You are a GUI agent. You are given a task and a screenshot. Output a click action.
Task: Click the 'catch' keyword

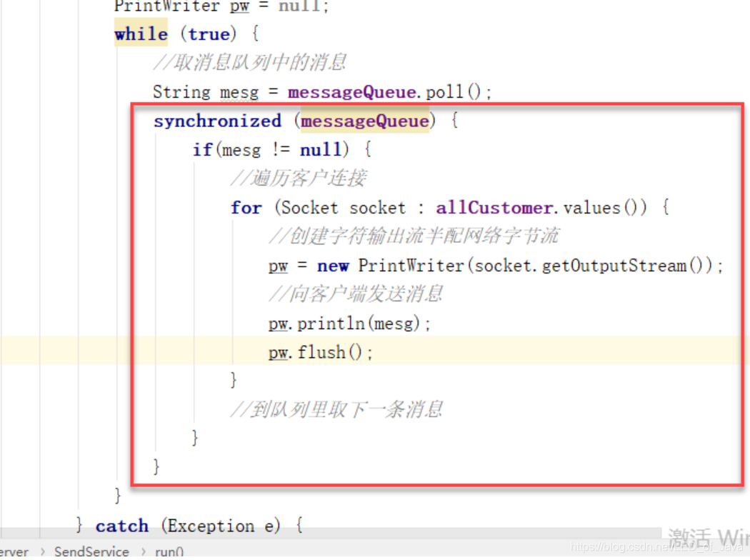(122, 526)
